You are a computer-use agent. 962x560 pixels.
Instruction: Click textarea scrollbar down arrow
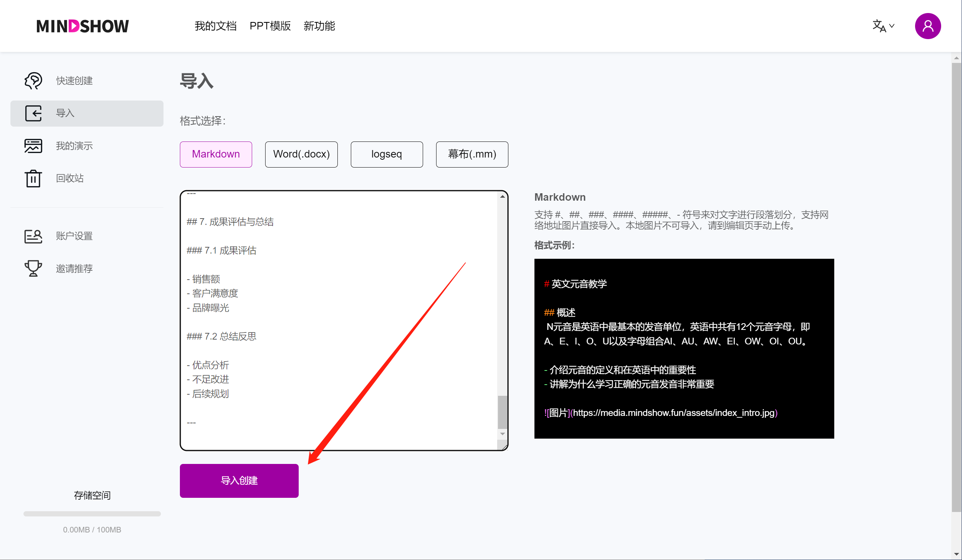click(502, 434)
